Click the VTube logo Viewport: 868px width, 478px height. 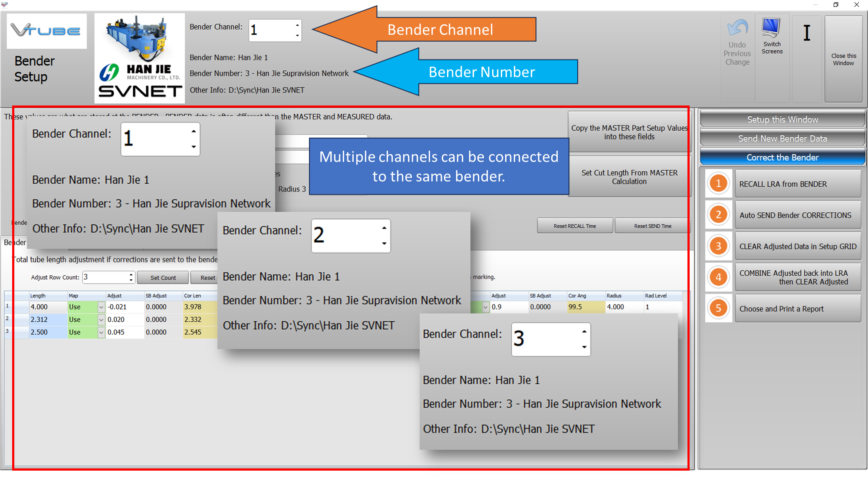point(46,31)
